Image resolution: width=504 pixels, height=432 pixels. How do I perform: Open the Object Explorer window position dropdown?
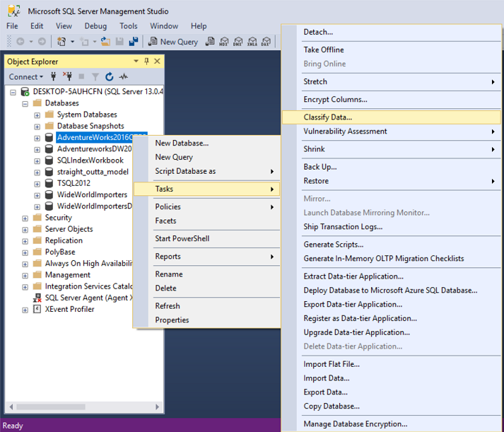136,61
